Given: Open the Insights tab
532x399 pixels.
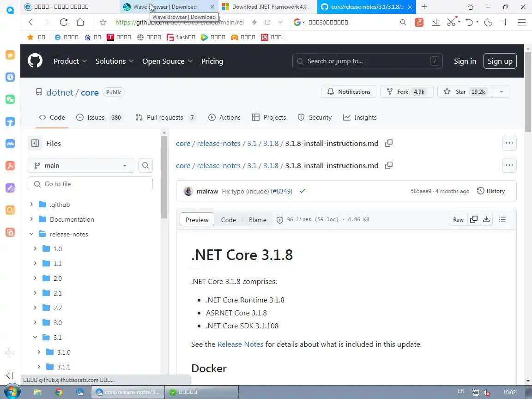Looking at the screenshot, I should pyautogui.click(x=360, y=117).
